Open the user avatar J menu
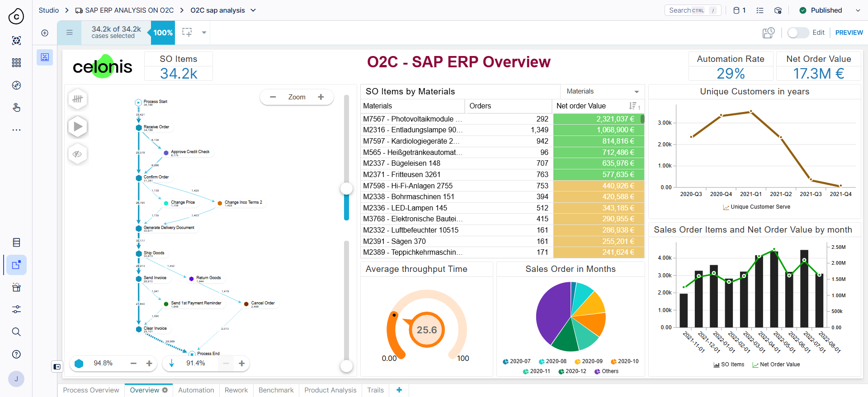 click(x=16, y=379)
